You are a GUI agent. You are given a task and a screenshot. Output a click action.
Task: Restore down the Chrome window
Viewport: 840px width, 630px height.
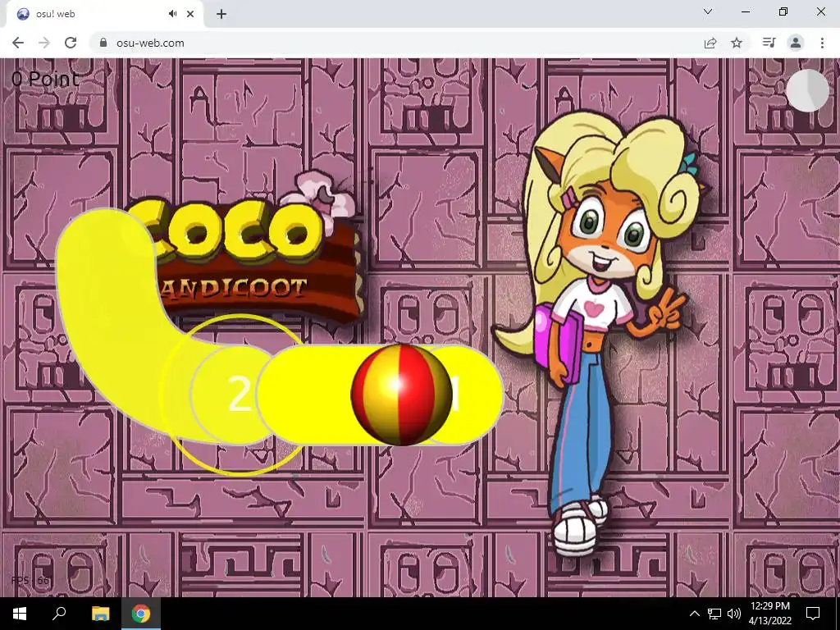tap(783, 11)
